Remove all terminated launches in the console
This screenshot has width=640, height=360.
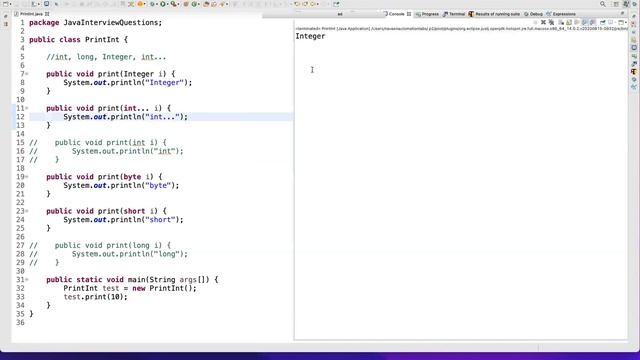(551, 22)
